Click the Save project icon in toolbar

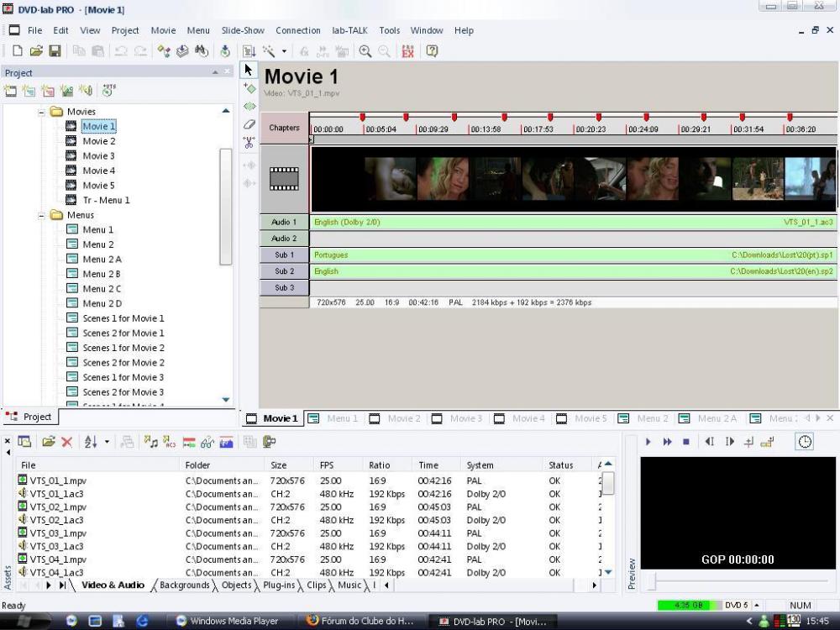[55, 51]
